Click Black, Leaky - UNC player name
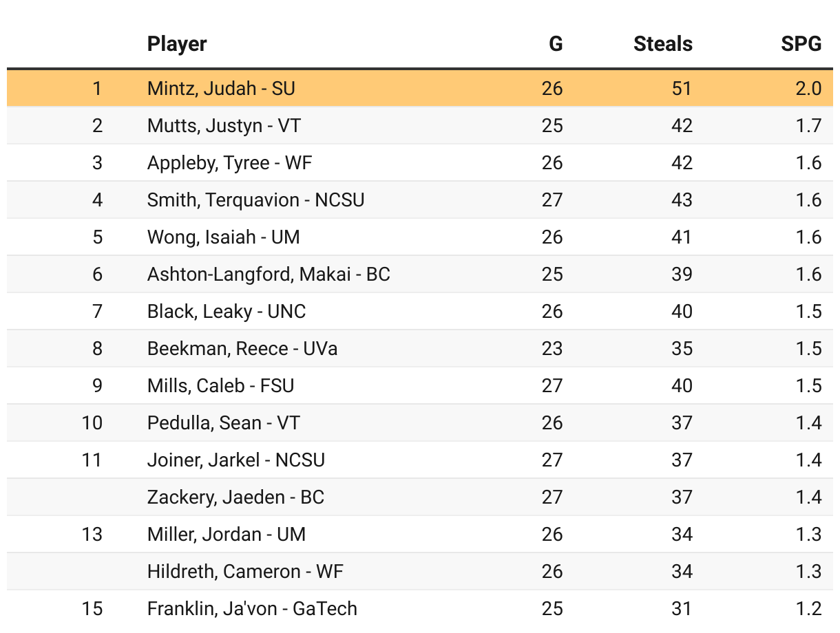This screenshot has width=840, height=633. (227, 311)
